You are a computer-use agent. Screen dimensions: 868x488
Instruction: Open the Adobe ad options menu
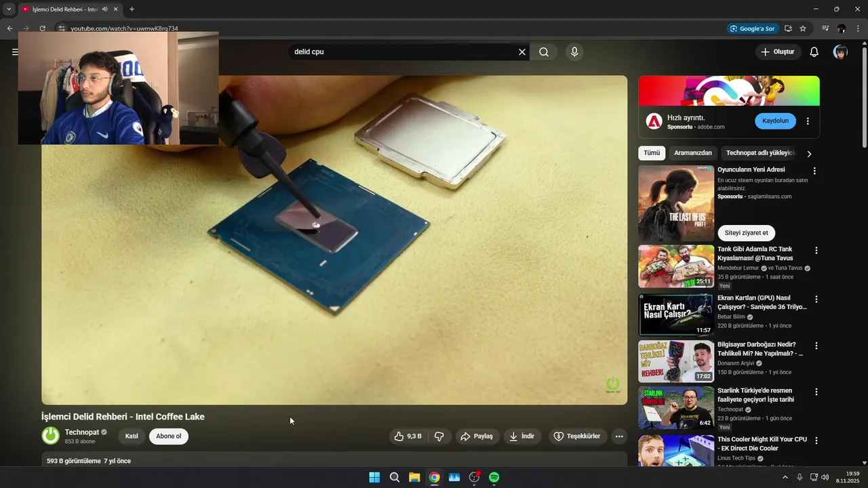tap(808, 121)
